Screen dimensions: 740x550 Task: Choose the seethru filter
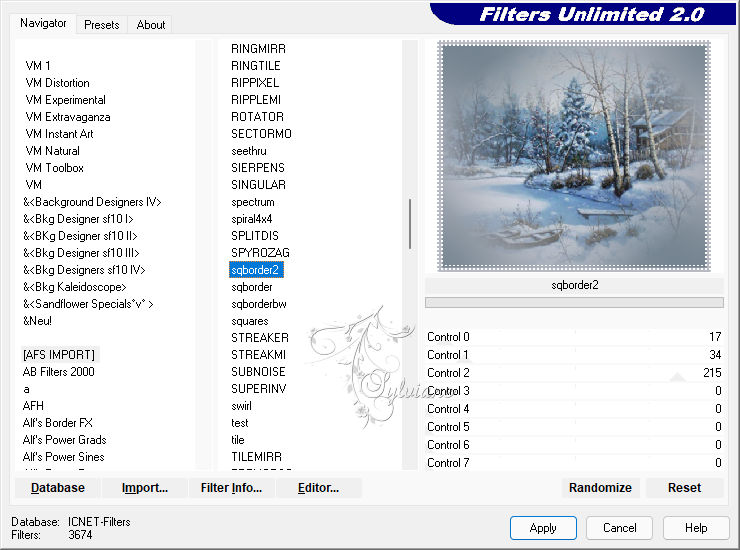(249, 151)
